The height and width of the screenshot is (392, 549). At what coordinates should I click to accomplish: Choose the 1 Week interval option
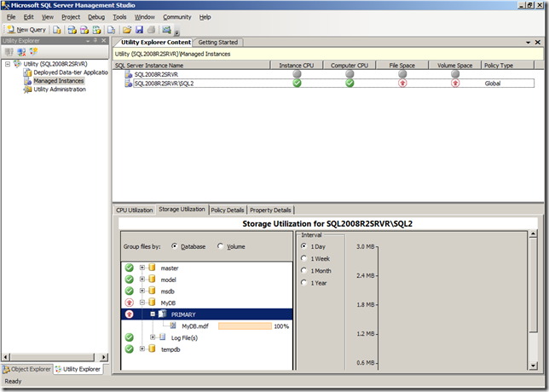304,258
